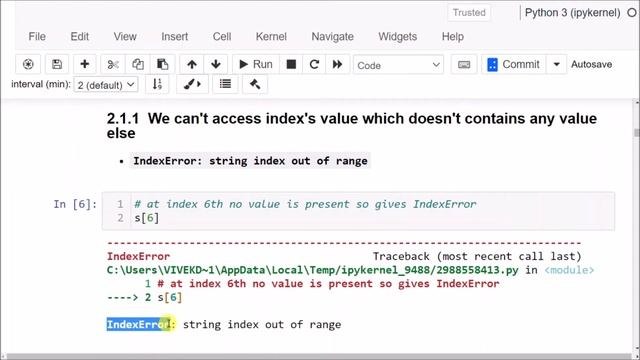This screenshot has width=640, height=360.
Task: Cut selected cells with scissors icon
Action: 113,64
